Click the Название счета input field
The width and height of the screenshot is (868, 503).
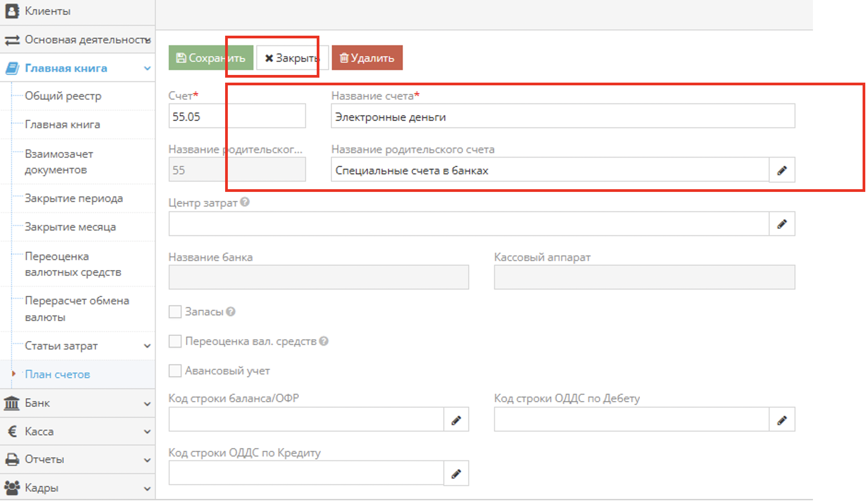tap(562, 117)
